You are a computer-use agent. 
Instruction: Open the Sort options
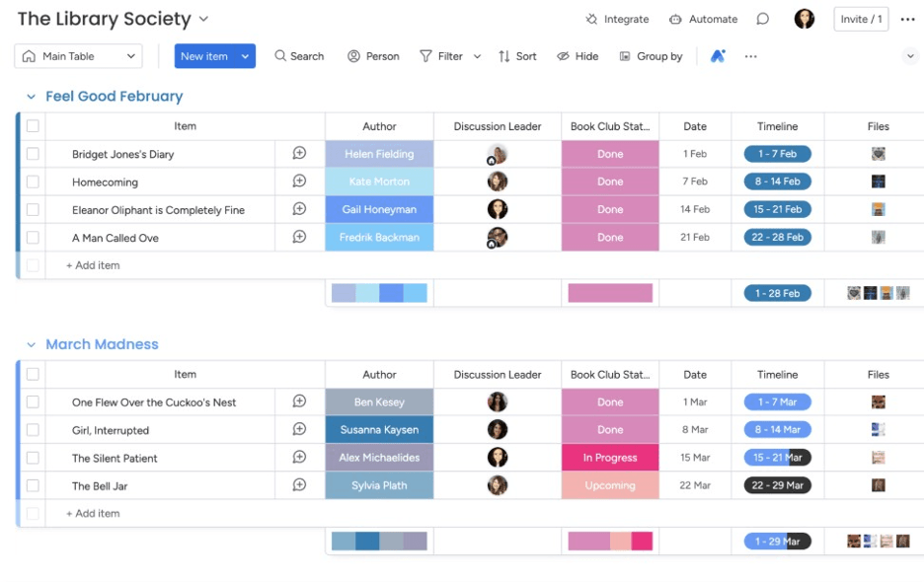tap(517, 56)
